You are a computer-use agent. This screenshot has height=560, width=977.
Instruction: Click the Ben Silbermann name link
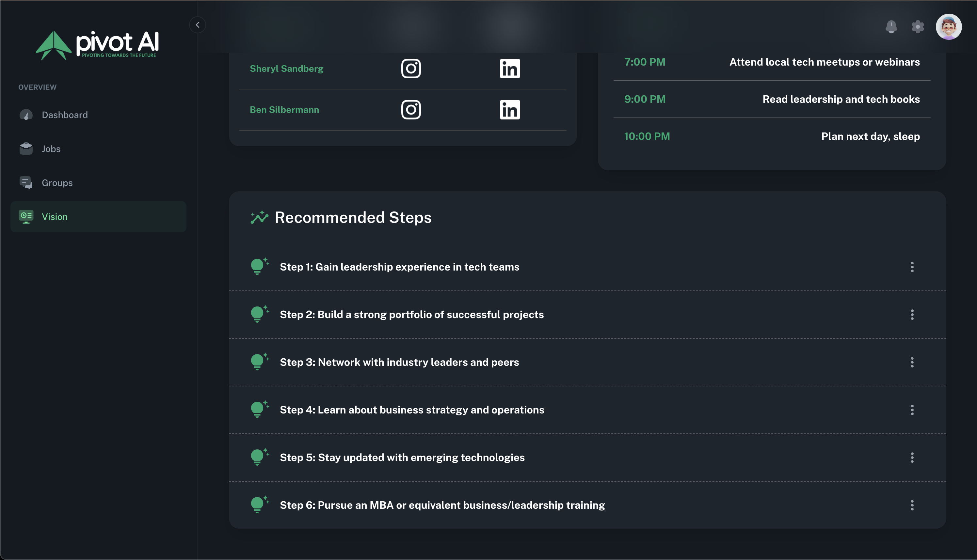(x=284, y=110)
